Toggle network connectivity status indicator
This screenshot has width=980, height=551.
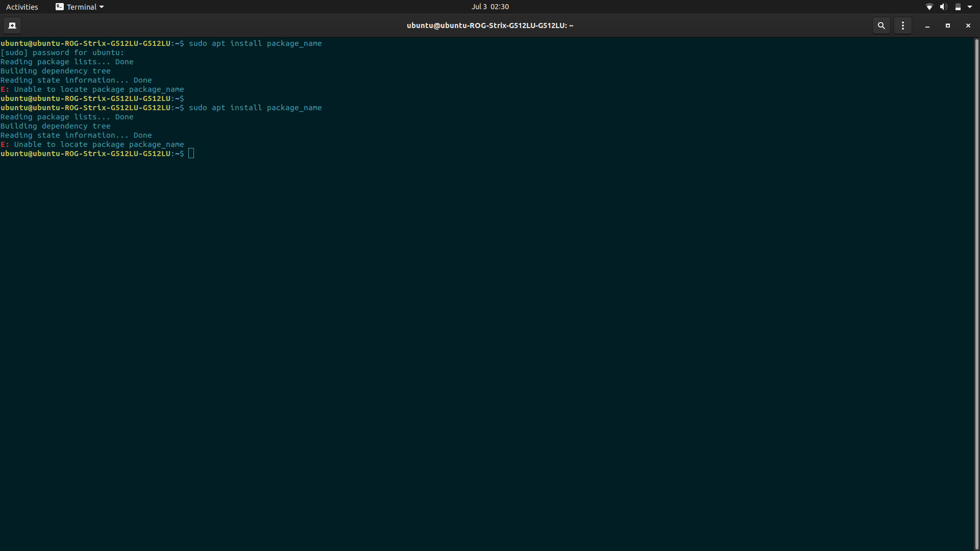tap(928, 7)
